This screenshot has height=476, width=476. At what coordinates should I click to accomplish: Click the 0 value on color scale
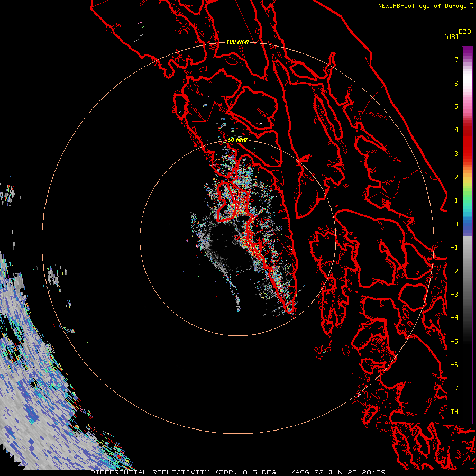pyautogui.click(x=456, y=224)
